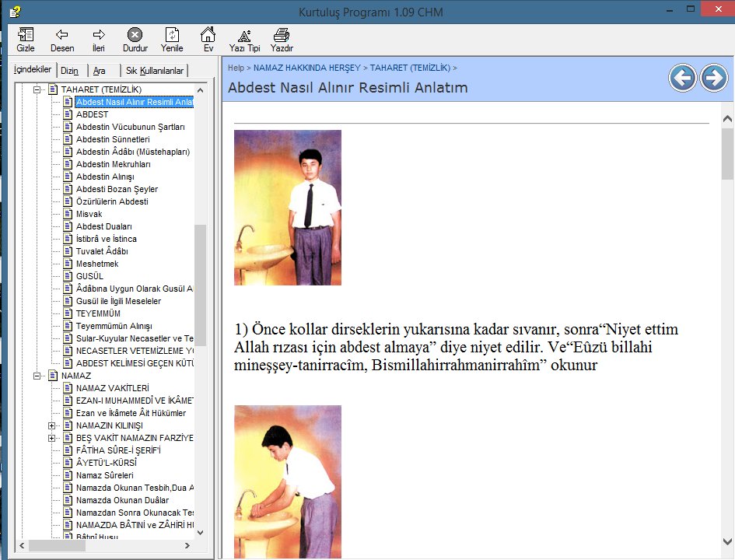The image size is (735, 560).
Task: Collapse the TAHARET (TEMİZLİK) tree node
Action: click(37, 89)
